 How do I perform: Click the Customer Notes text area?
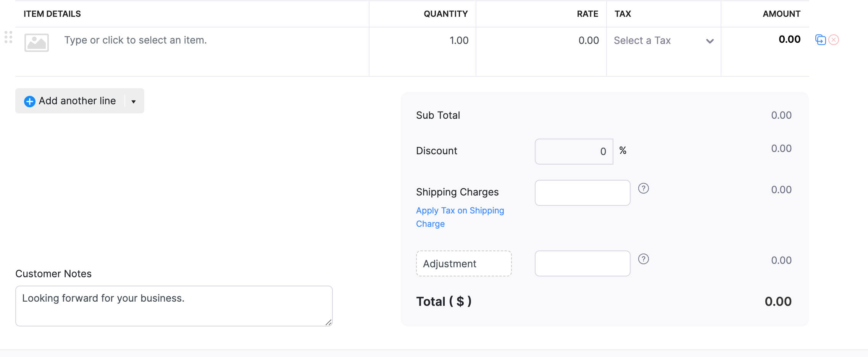coord(174,306)
